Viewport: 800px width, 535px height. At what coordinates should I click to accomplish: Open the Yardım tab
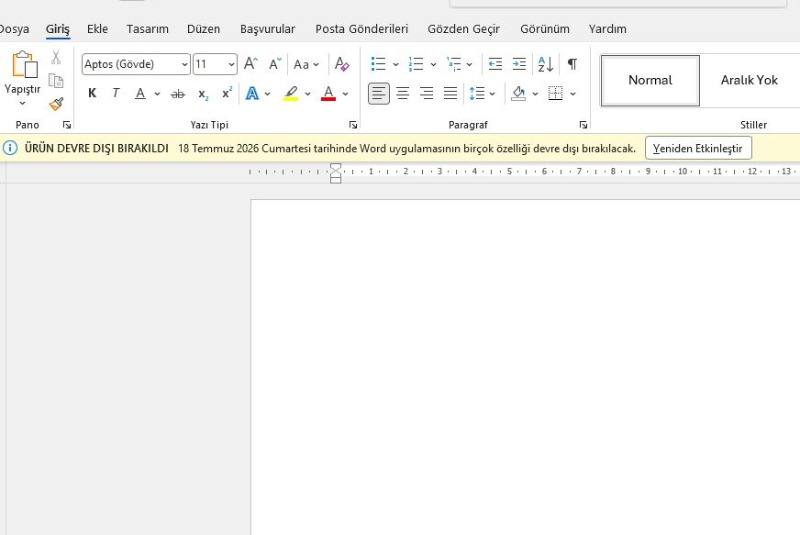607,29
